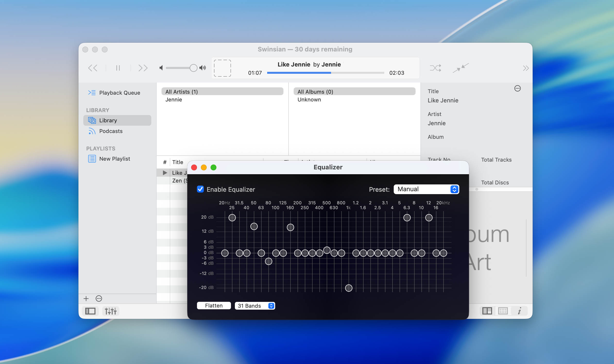Viewport: 614px width, 364px height.
Task: Open Playback Queue in sidebar
Action: pyautogui.click(x=119, y=93)
